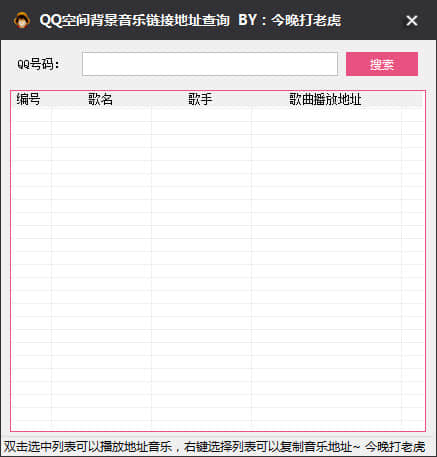Close the QQ空间背景音乐 window

click(x=412, y=21)
